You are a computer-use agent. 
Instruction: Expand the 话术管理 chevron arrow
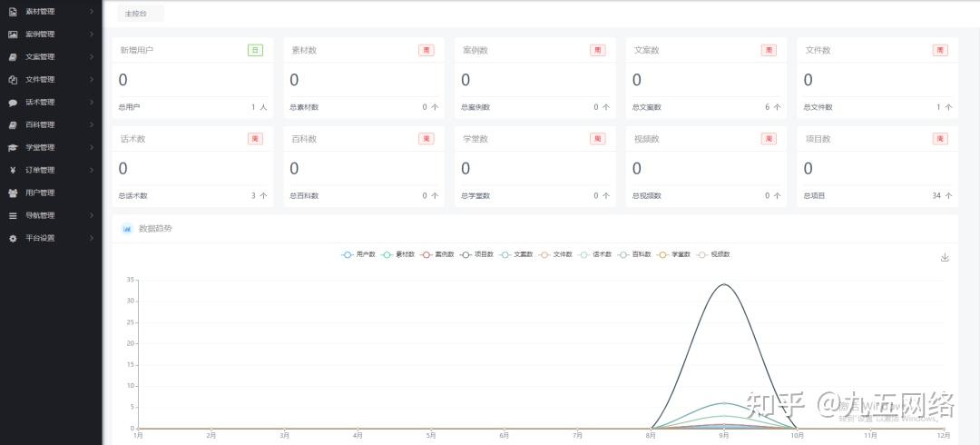tap(92, 102)
